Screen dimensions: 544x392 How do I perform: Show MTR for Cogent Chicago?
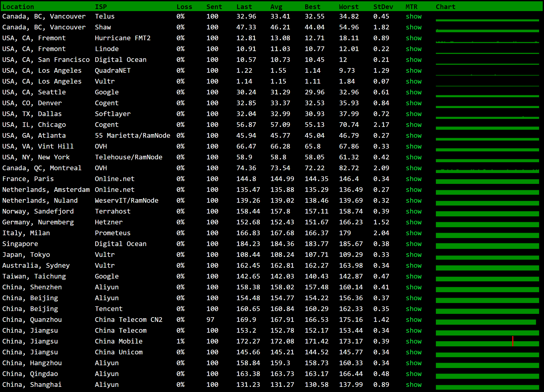(414, 125)
